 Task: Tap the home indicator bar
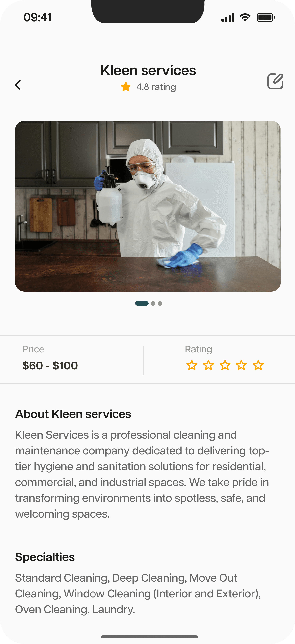point(149,636)
